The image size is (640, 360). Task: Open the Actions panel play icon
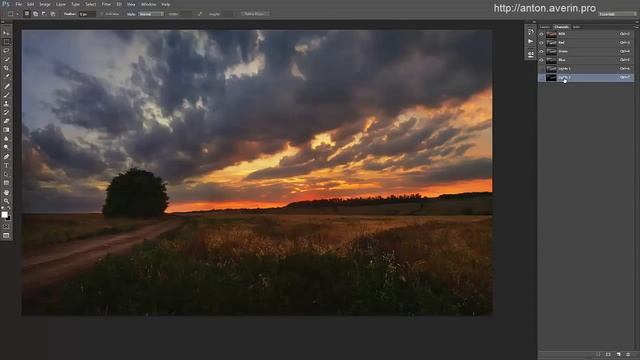coord(531,41)
